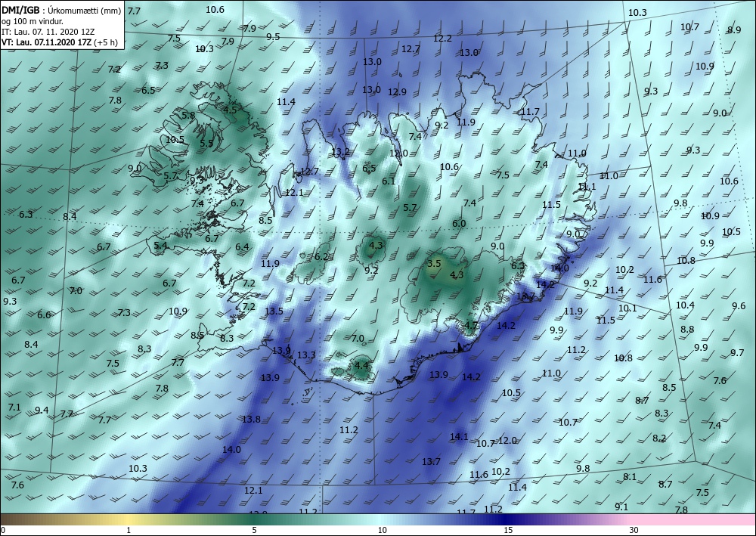Click the map value 8.9
756x536 pixels.
tap(734, 30)
